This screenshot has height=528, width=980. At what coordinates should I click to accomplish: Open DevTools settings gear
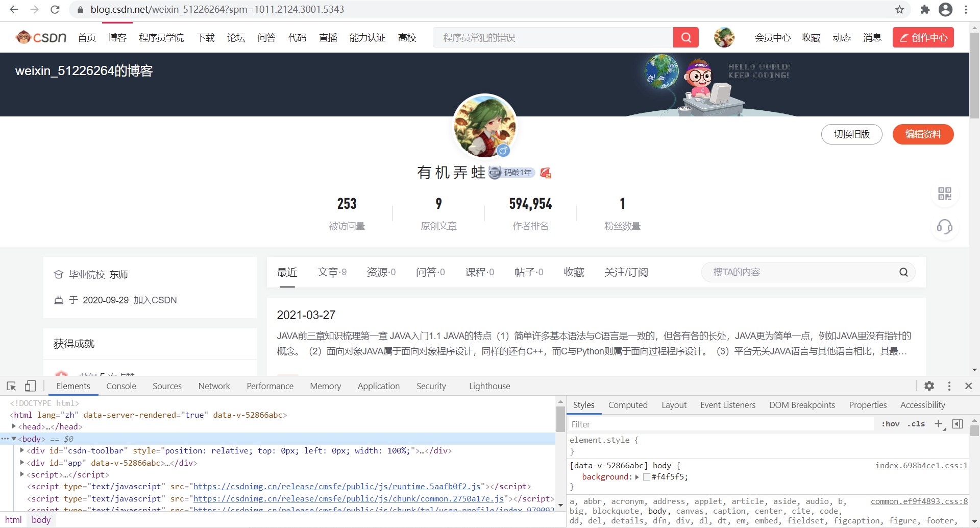pos(929,386)
